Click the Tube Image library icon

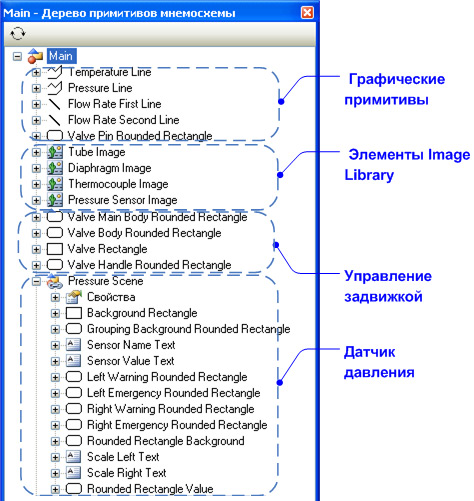pos(55,152)
